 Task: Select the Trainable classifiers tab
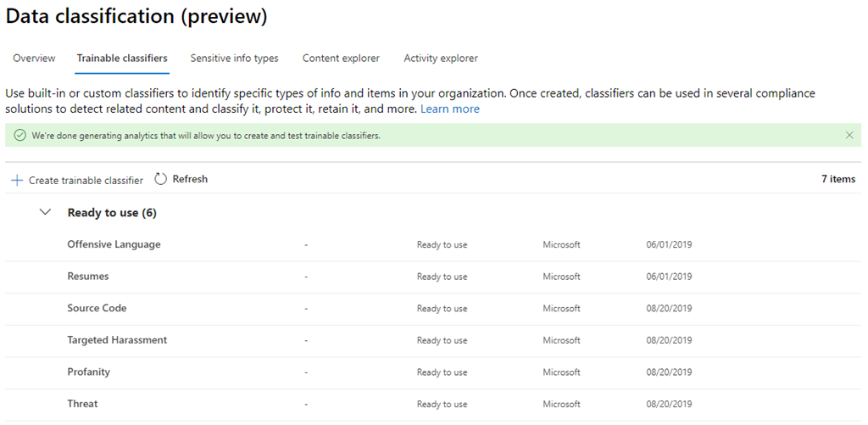(x=122, y=59)
